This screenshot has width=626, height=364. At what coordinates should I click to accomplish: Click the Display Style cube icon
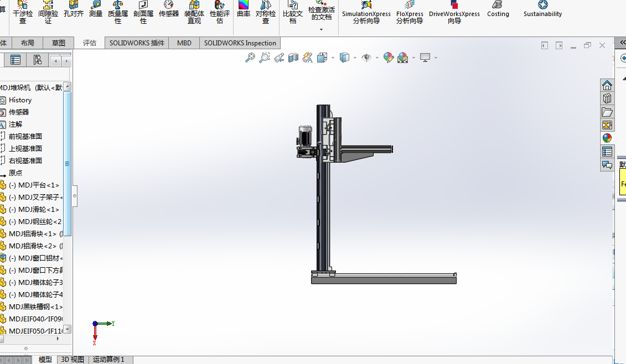344,58
